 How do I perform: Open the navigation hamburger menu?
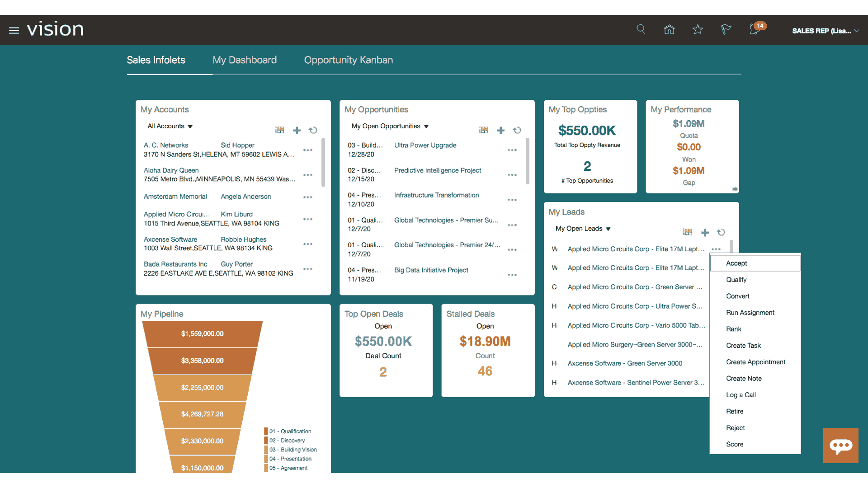coord(14,30)
